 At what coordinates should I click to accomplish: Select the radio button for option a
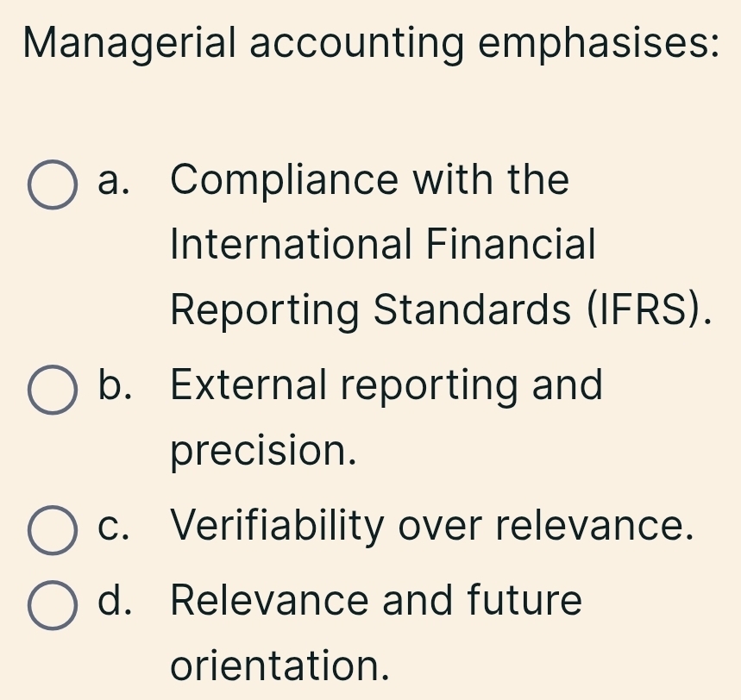tap(53, 184)
